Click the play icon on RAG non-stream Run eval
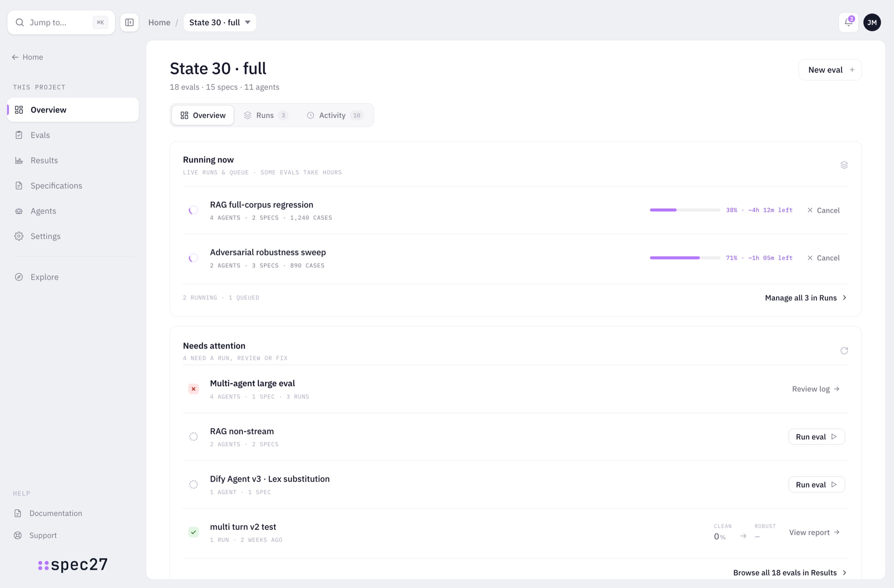The image size is (894, 588). [x=834, y=436]
